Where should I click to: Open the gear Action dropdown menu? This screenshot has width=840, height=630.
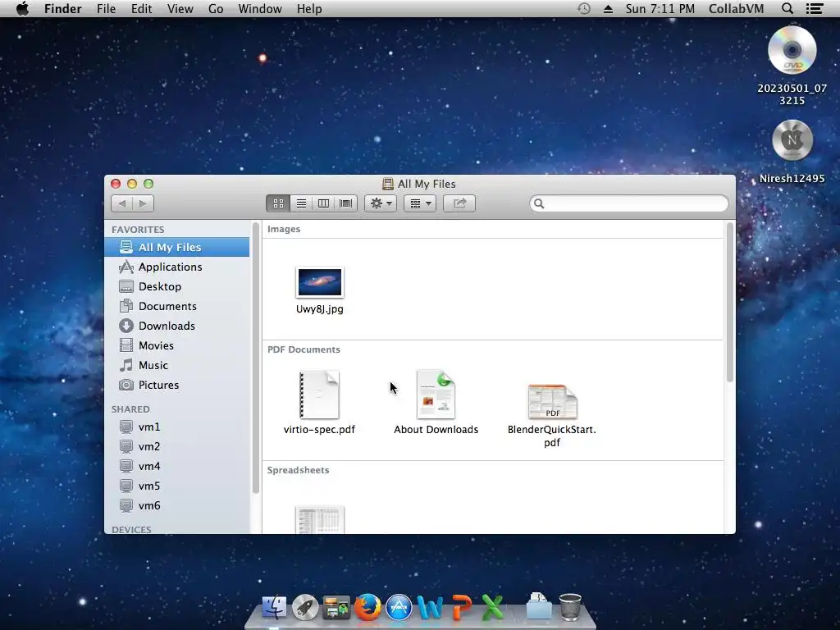(381, 203)
